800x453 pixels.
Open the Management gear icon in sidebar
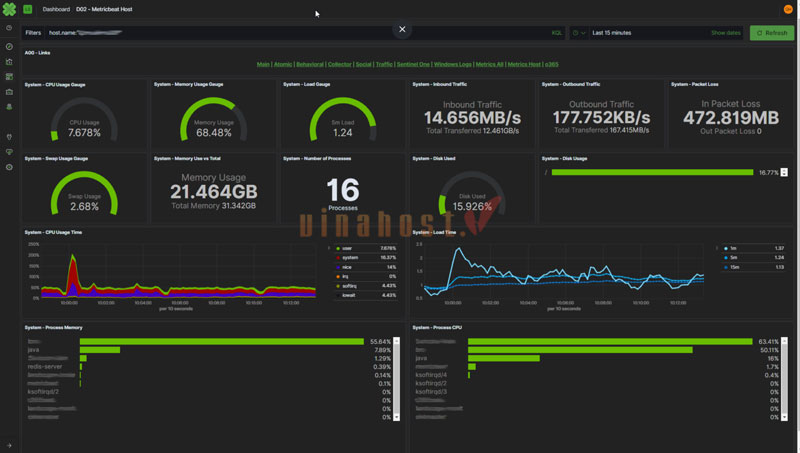click(x=9, y=167)
